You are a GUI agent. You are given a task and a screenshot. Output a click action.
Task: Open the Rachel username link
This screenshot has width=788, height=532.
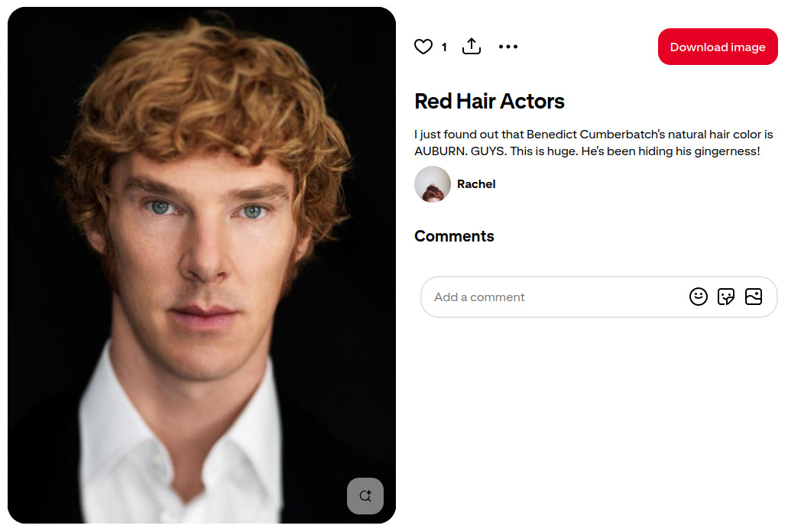pos(476,184)
